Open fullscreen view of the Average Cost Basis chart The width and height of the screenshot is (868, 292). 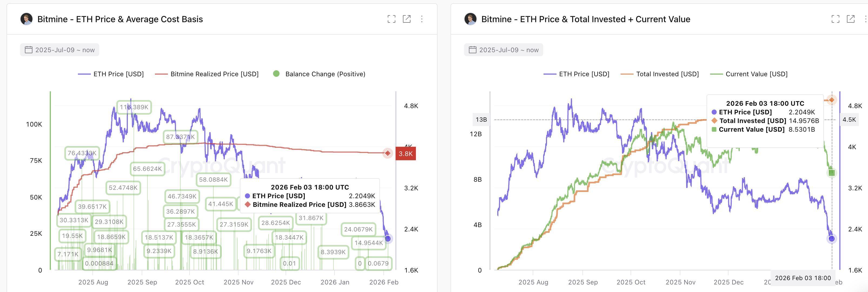392,19
